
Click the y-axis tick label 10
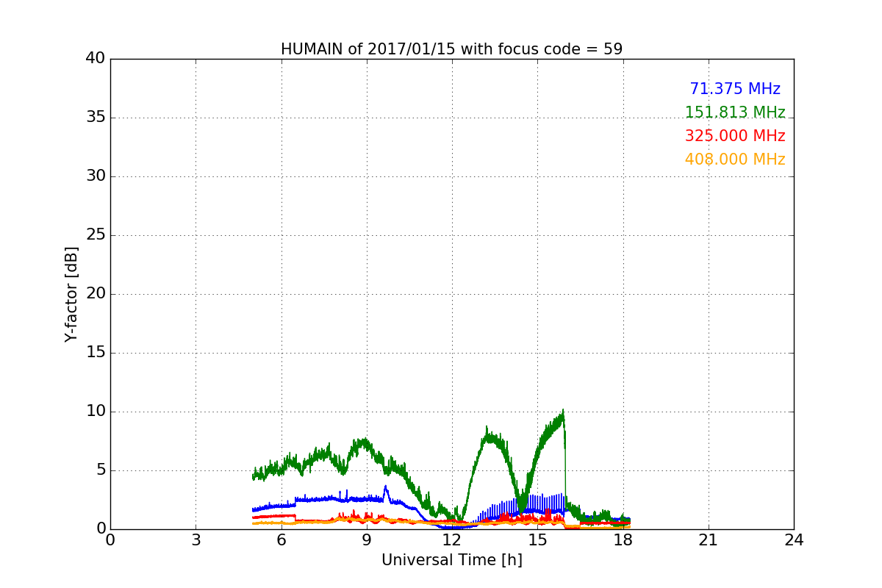click(95, 412)
